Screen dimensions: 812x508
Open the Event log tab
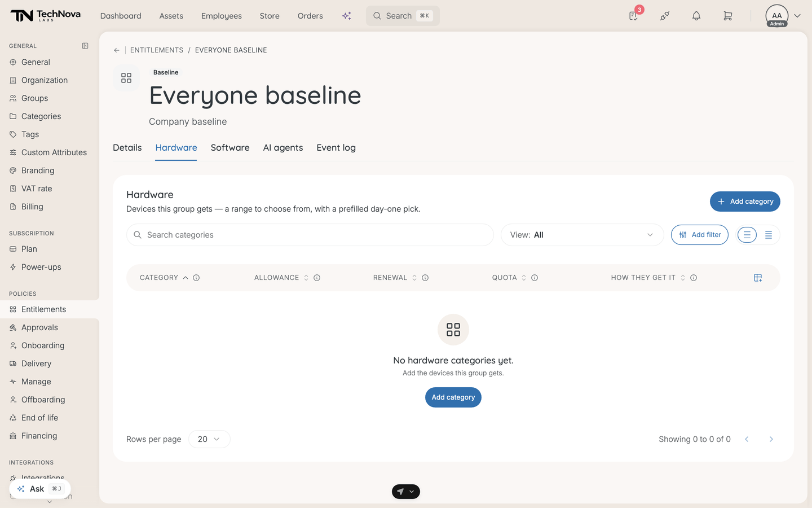[336, 148]
